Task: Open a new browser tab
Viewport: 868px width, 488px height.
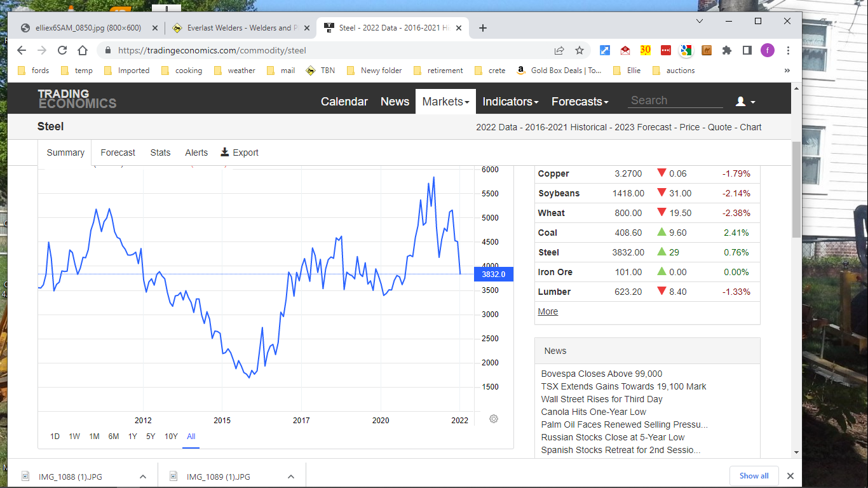Action: click(x=483, y=28)
